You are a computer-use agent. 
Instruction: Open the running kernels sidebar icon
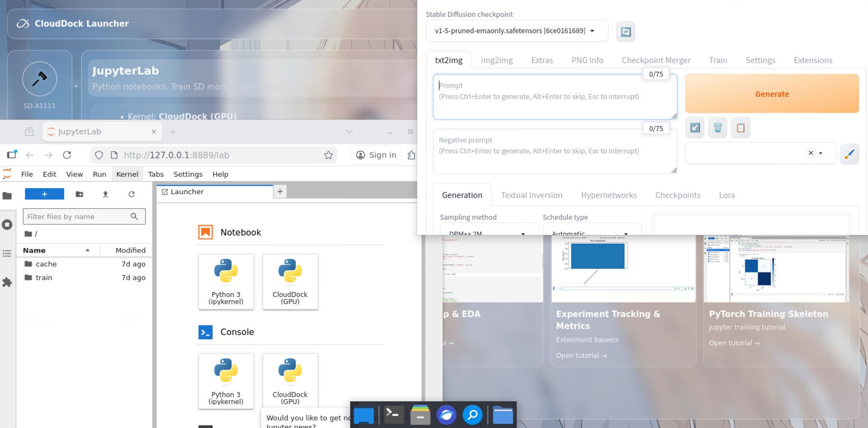pyautogui.click(x=7, y=225)
